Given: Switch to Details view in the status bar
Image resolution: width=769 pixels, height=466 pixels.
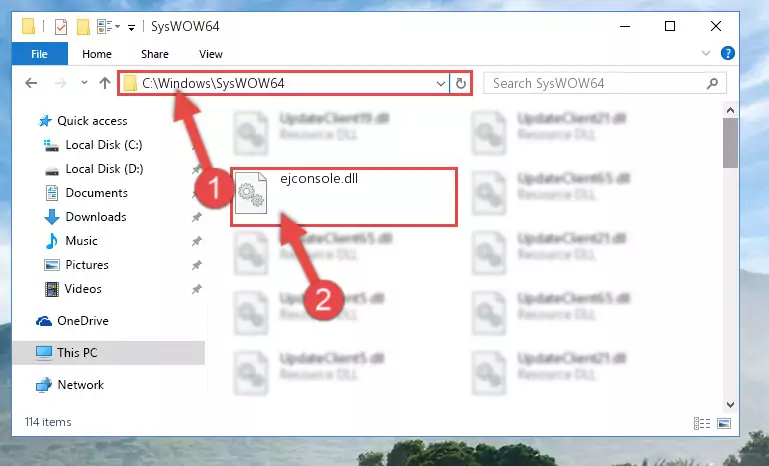Looking at the screenshot, I should 702,423.
